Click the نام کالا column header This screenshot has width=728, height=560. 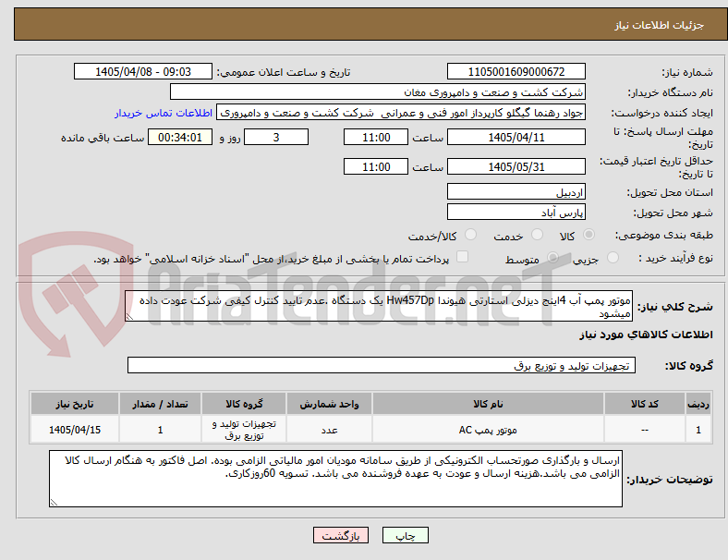tap(488, 404)
